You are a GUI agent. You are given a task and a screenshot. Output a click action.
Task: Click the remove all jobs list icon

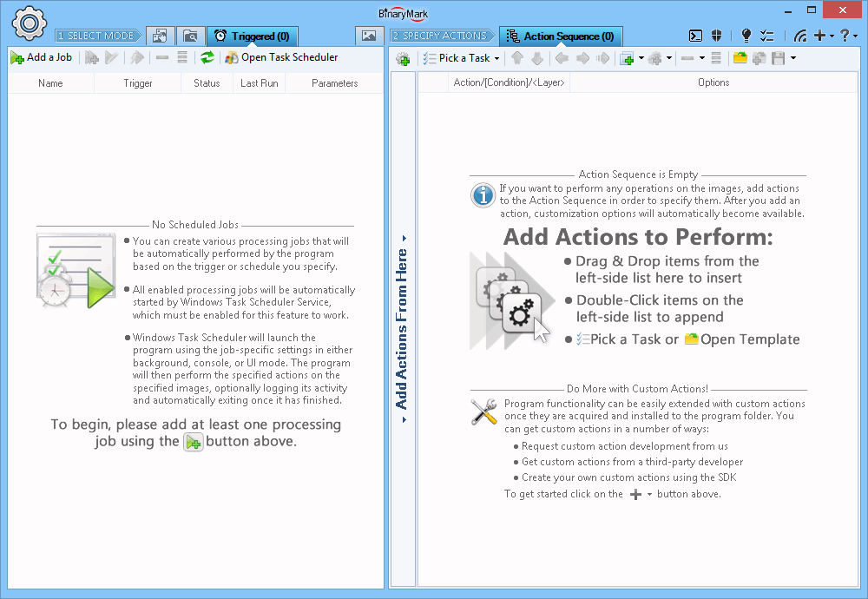click(182, 57)
